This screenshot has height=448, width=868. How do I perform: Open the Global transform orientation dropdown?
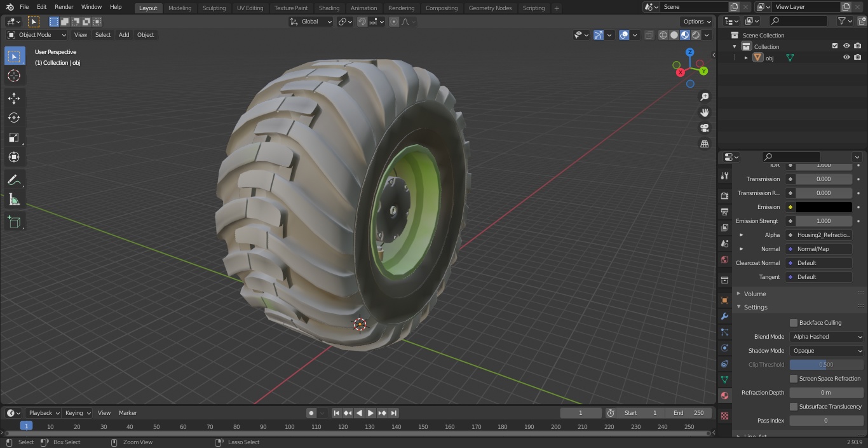pyautogui.click(x=311, y=22)
